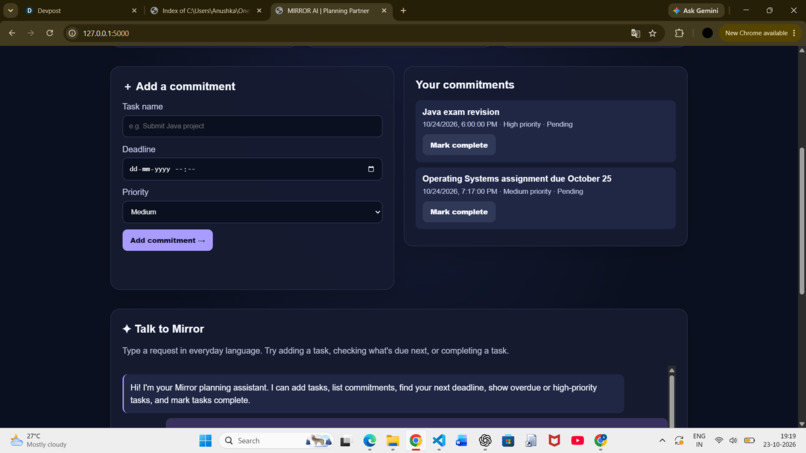806x453 pixels.
Task: Go back using the browser back arrow
Action: (x=12, y=33)
